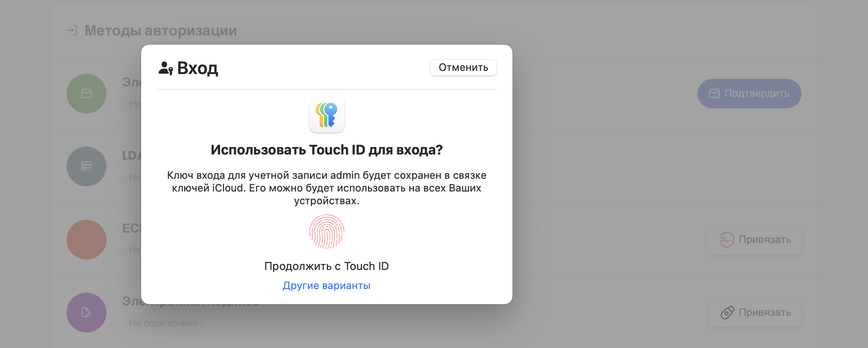Click Привязать with the USB-key icon
Viewport: 868px width, 348px height.
pyautogui.click(x=755, y=313)
